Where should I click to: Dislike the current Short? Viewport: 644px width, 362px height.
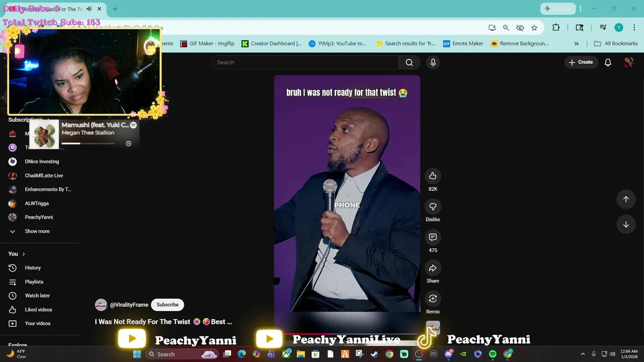click(433, 206)
